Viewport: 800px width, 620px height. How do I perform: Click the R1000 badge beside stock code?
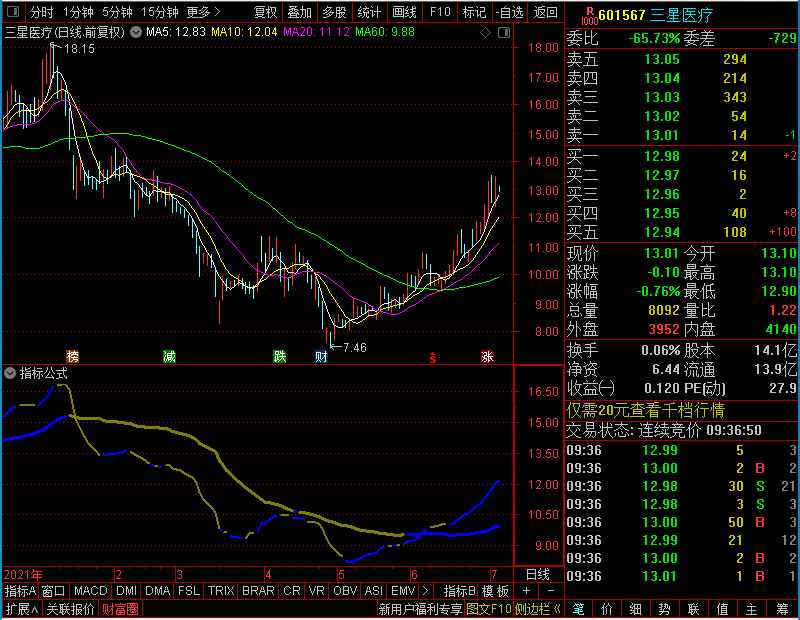click(x=589, y=16)
